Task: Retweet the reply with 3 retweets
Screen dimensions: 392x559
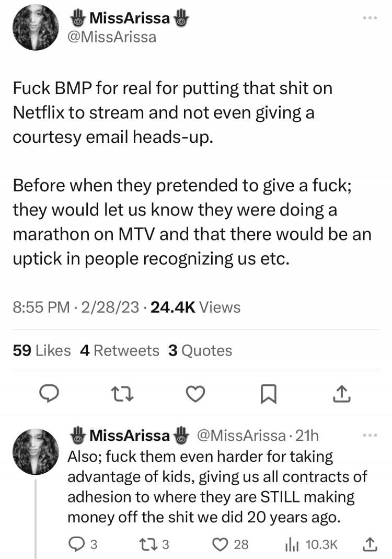Action: coord(154,544)
